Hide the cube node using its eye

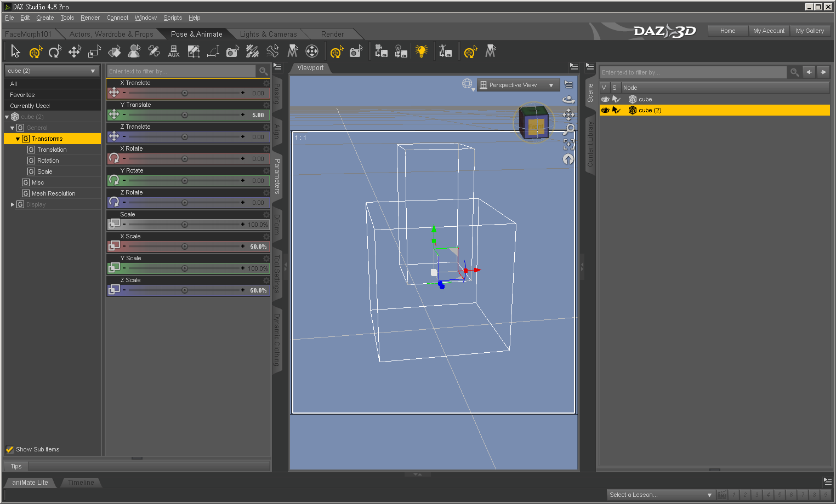tap(605, 99)
